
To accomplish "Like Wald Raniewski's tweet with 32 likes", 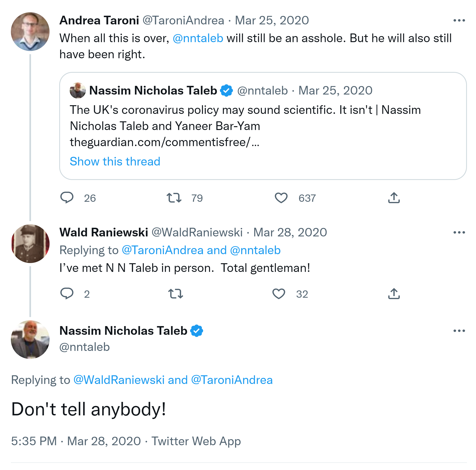I will pyautogui.click(x=278, y=293).
